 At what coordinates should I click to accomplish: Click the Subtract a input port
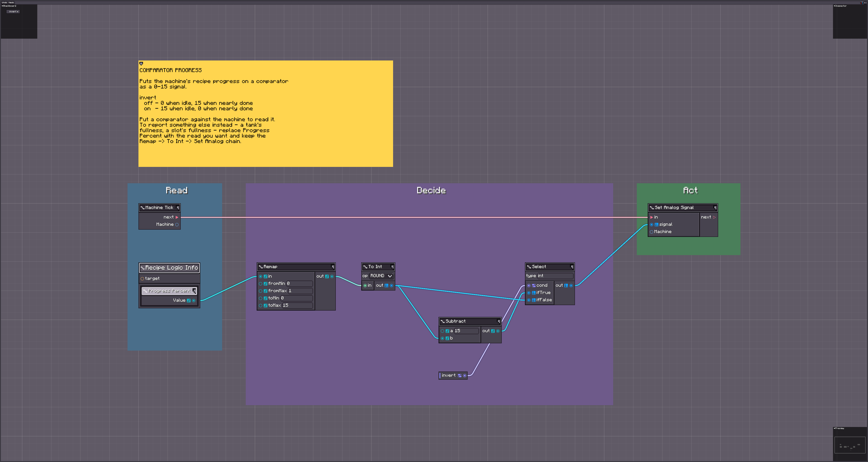click(442, 331)
